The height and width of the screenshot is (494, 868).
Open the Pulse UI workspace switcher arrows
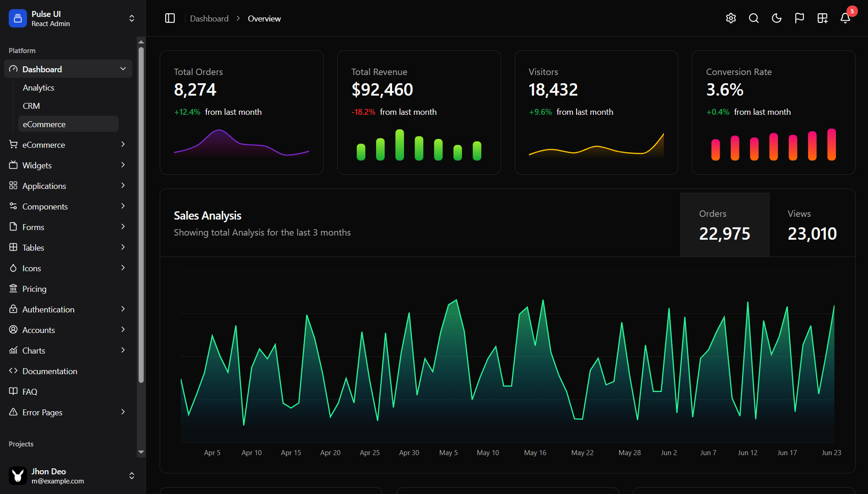(x=132, y=18)
